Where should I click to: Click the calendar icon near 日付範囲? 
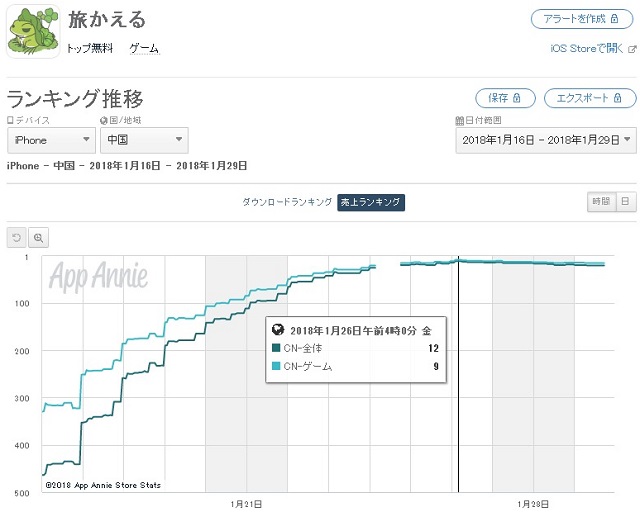(458, 120)
